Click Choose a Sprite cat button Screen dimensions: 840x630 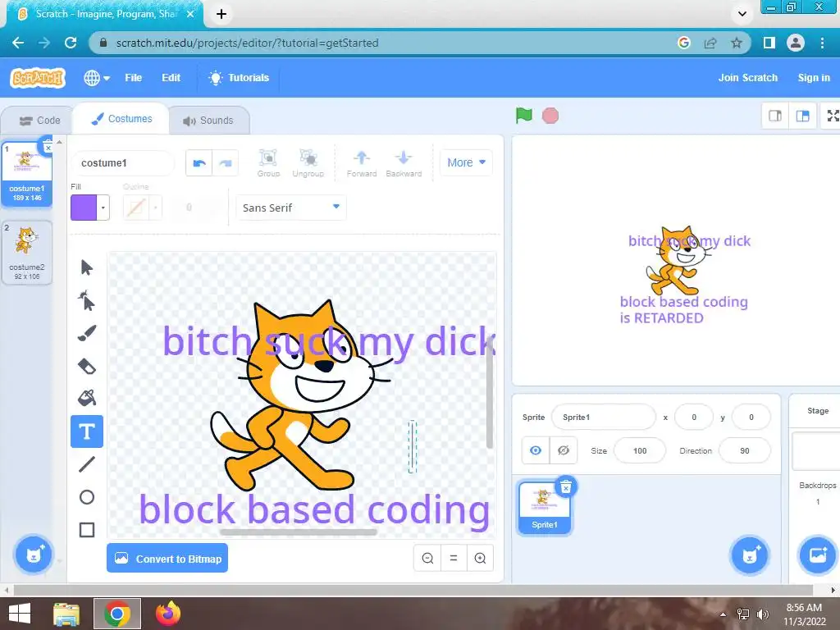click(750, 555)
